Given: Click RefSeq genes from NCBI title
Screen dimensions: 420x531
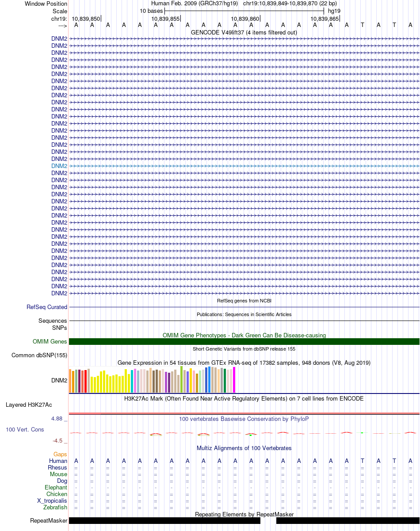Looking at the screenshot, I should pos(244,301).
